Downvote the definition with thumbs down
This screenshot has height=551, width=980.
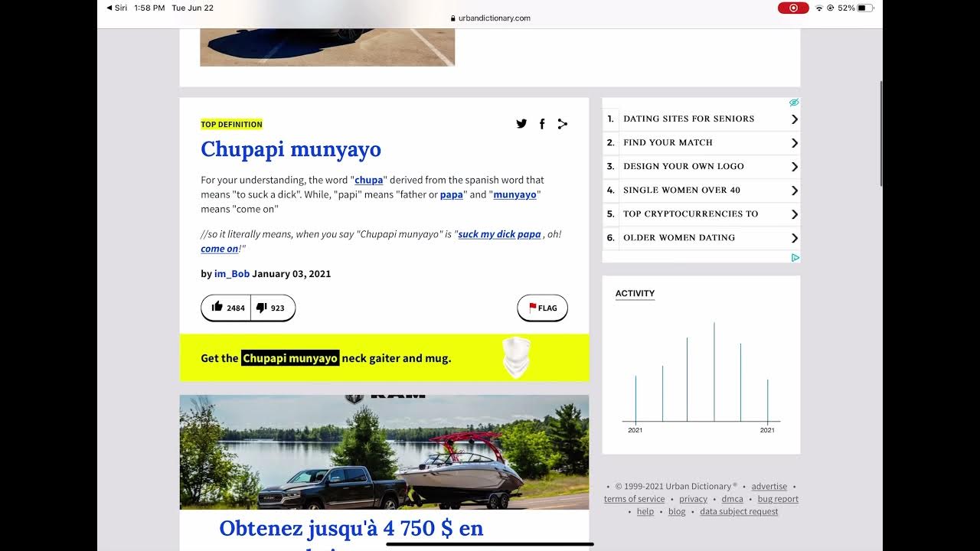tap(273, 308)
